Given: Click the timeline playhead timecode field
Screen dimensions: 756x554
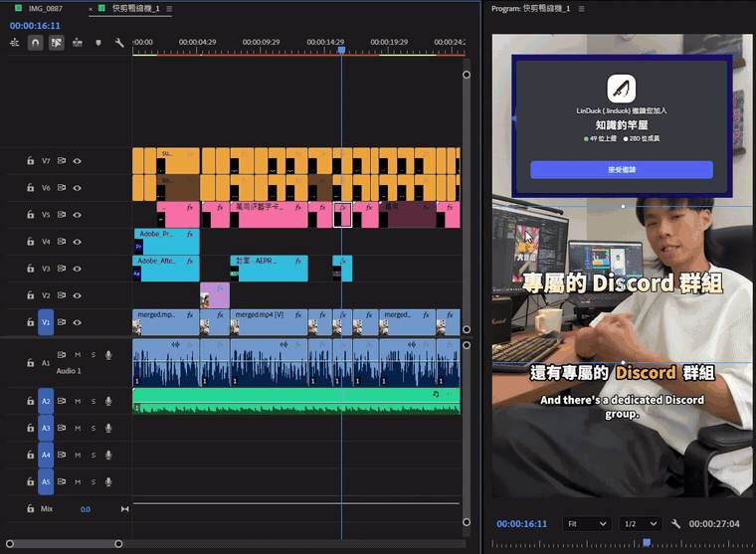Looking at the screenshot, I should click(x=35, y=26).
